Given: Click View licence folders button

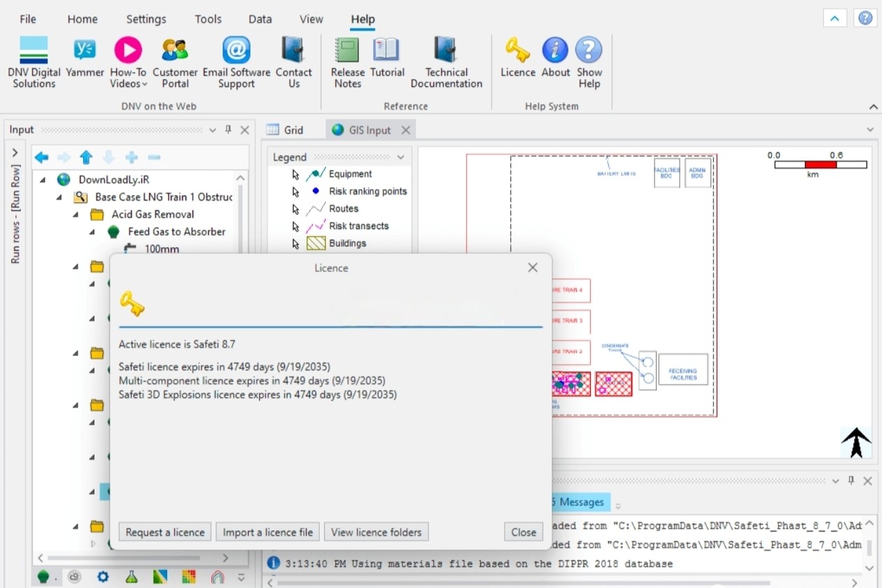Looking at the screenshot, I should point(376,532).
